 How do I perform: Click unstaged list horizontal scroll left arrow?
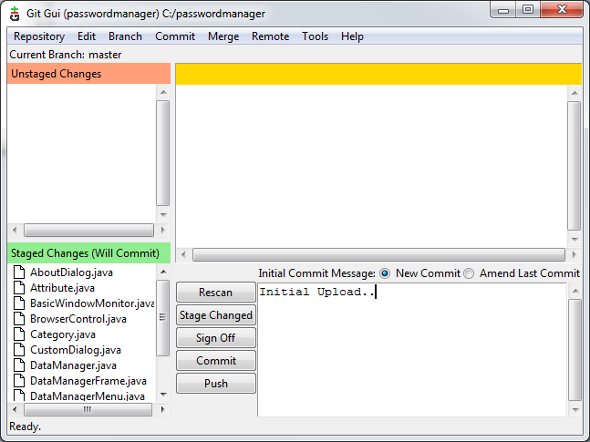(x=15, y=230)
